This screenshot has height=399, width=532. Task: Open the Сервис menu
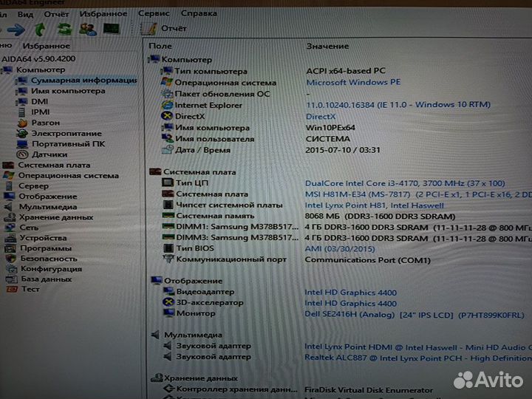pyautogui.click(x=154, y=13)
